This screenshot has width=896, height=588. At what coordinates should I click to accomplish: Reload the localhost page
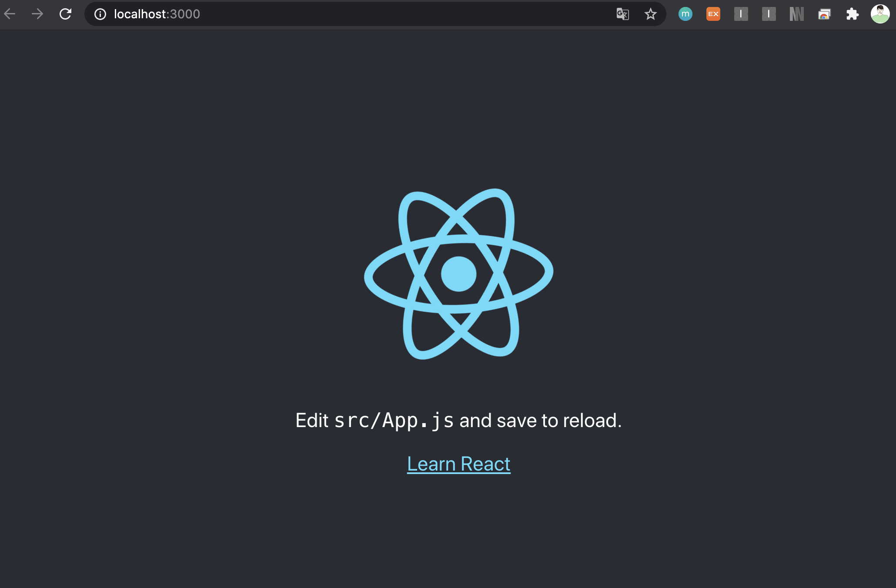point(65,14)
